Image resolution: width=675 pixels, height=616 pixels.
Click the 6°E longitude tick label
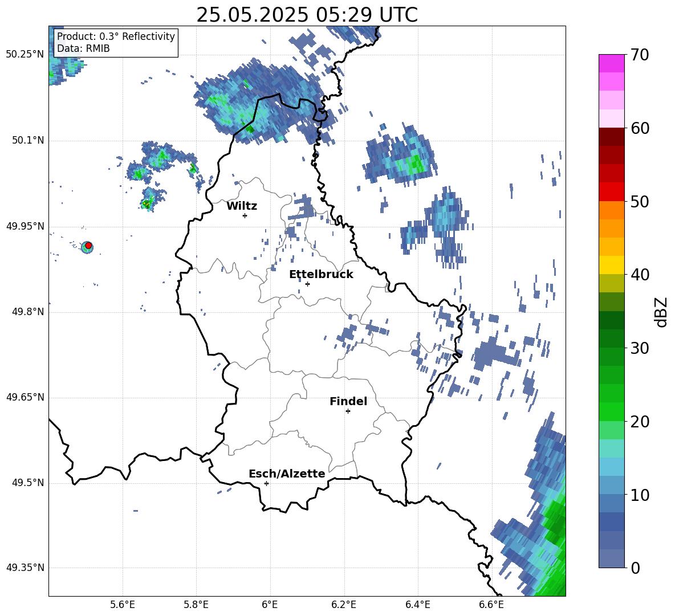point(270,605)
